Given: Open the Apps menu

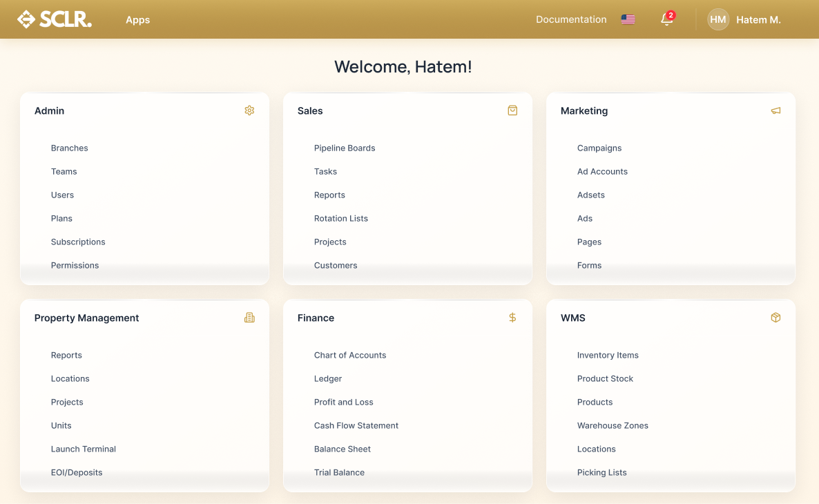Looking at the screenshot, I should pos(137,20).
